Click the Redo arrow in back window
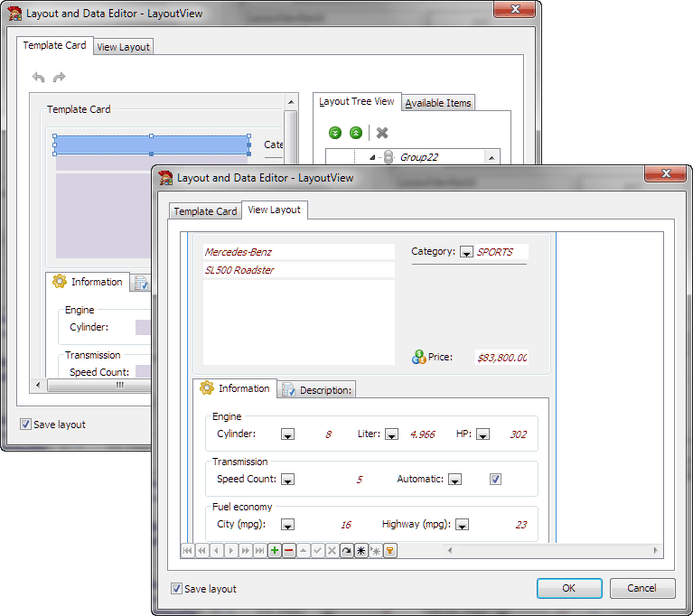Screen dimensions: 693x616 click(x=60, y=78)
